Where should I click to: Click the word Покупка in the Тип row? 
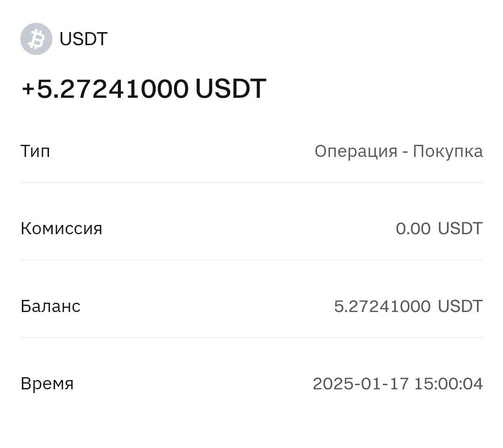[448, 151]
